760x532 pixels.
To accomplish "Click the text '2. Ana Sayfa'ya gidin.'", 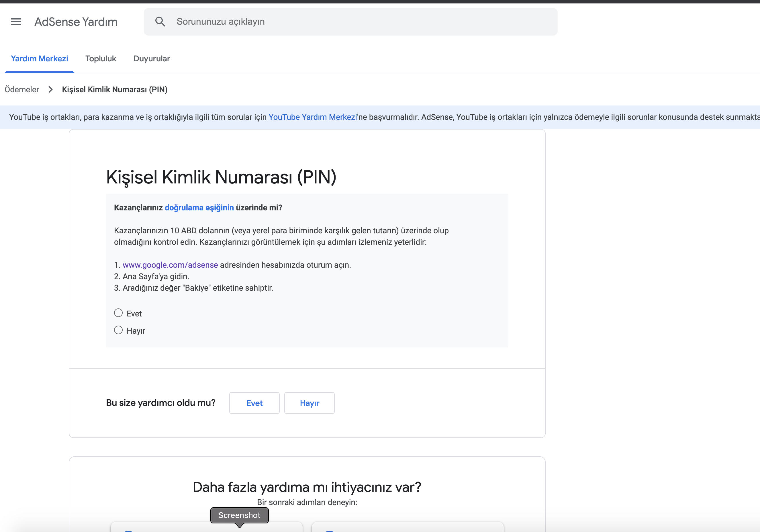I will point(152,276).
